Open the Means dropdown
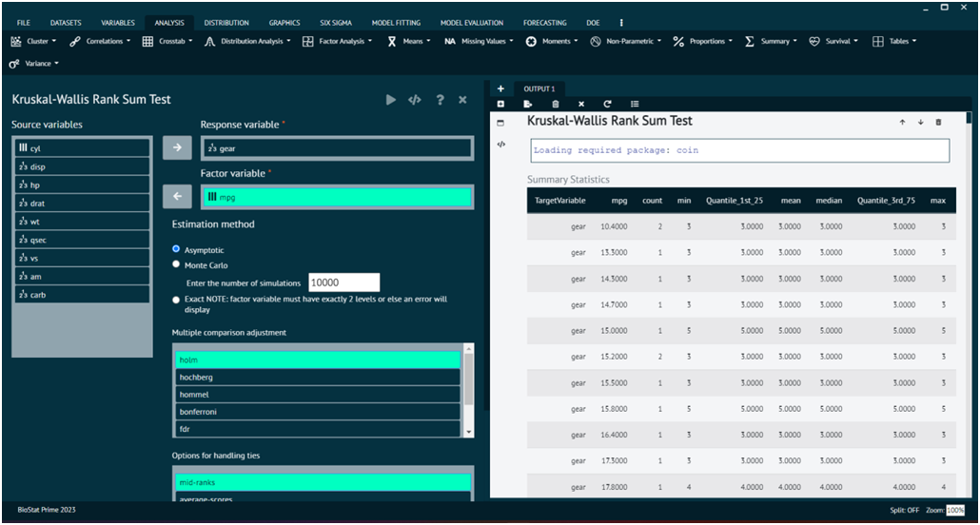This screenshot has width=980, height=525. [x=409, y=41]
